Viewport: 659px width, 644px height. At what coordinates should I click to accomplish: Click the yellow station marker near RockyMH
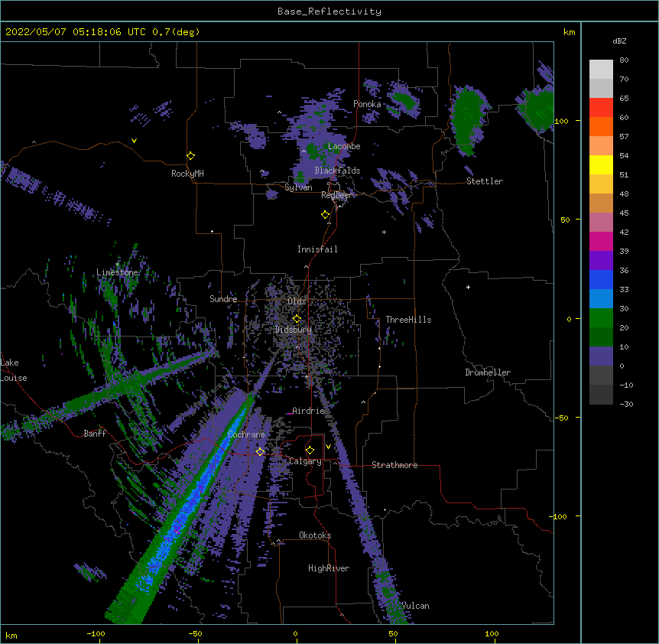tap(190, 155)
